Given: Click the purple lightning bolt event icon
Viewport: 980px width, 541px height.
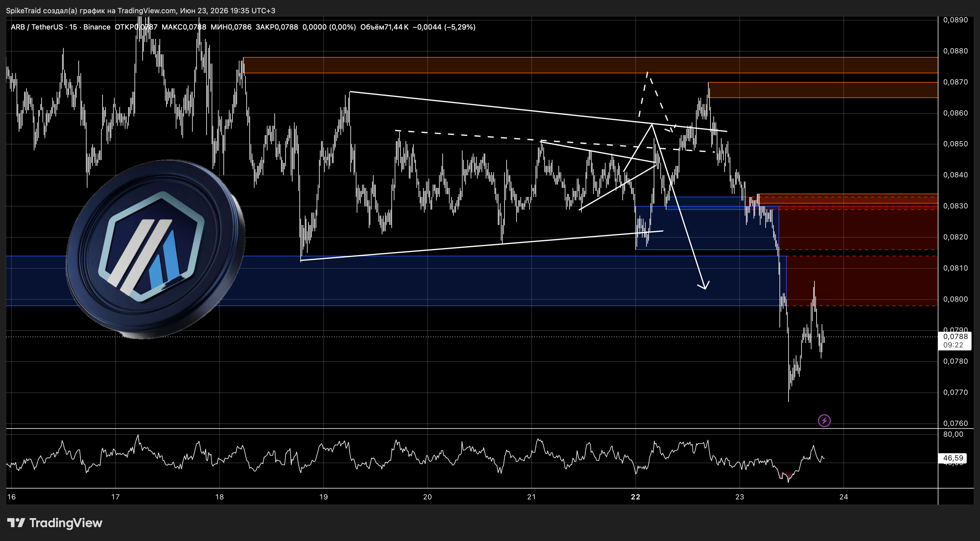Looking at the screenshot, I should coord(824,420).
